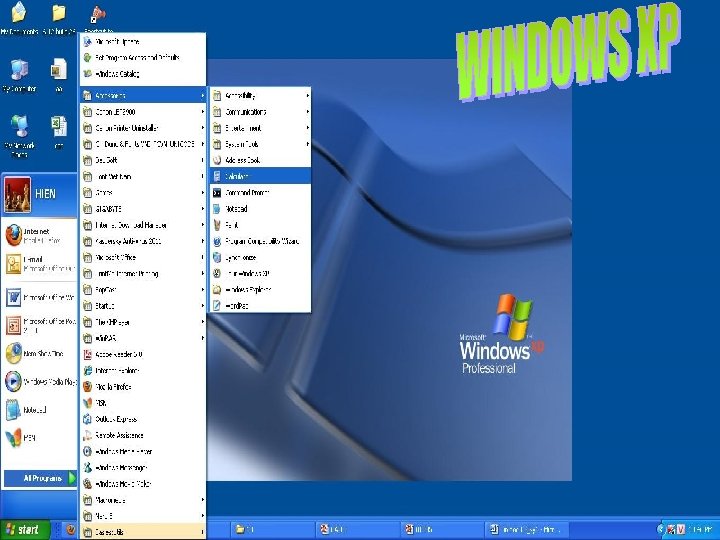Expand the Entertainment submenu
Screen dimensions: 720x540
260,128
